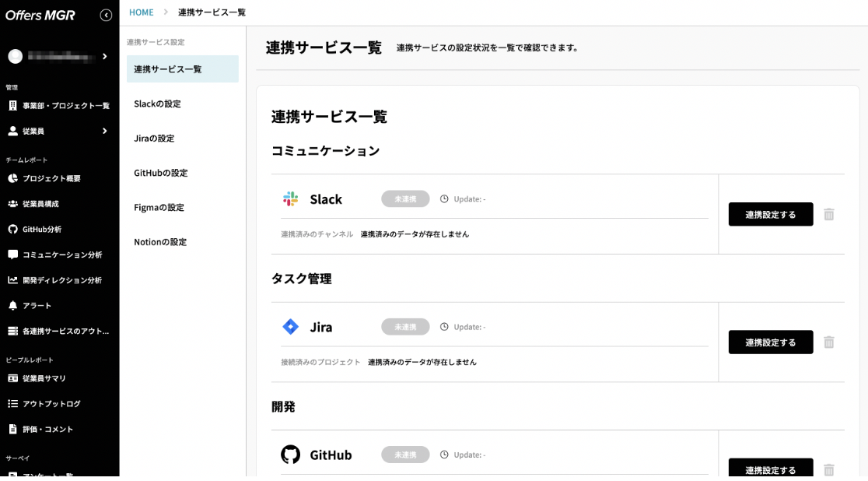Viewport: 868px width, 481px height.
Task: Click 連携設定する button for Jira
Action: click(771, 342)
